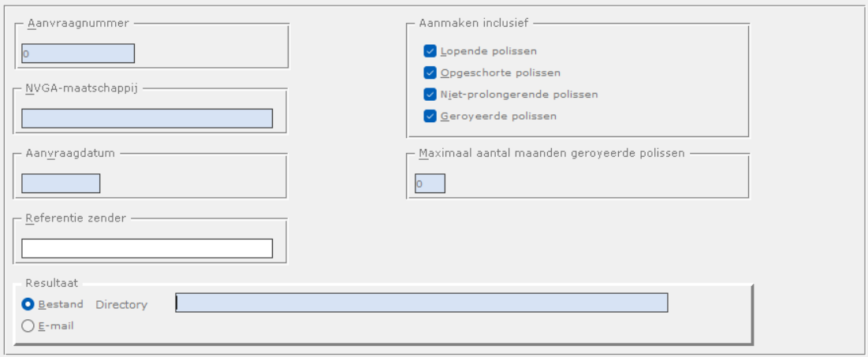The width and height of the screenshot is (868, 357).
Task: Click the Aanvraagnummer input field
Action: [x=78, y=54]
